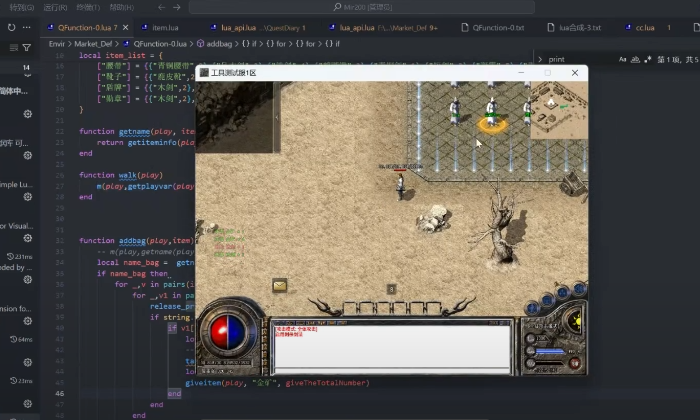
Task: Open the Envir breadcrumb segment
Action: click(x=59, y=44)
